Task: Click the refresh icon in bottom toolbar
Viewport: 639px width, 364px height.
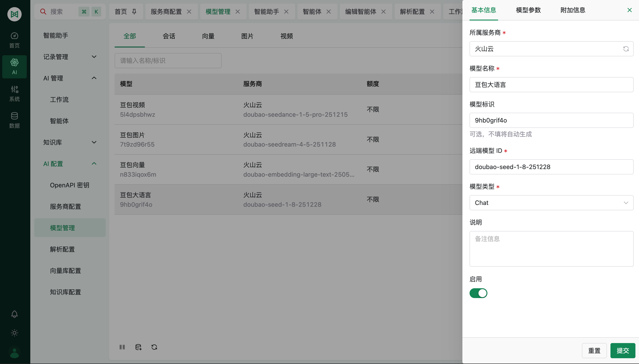Action: (x=154, y=347)
